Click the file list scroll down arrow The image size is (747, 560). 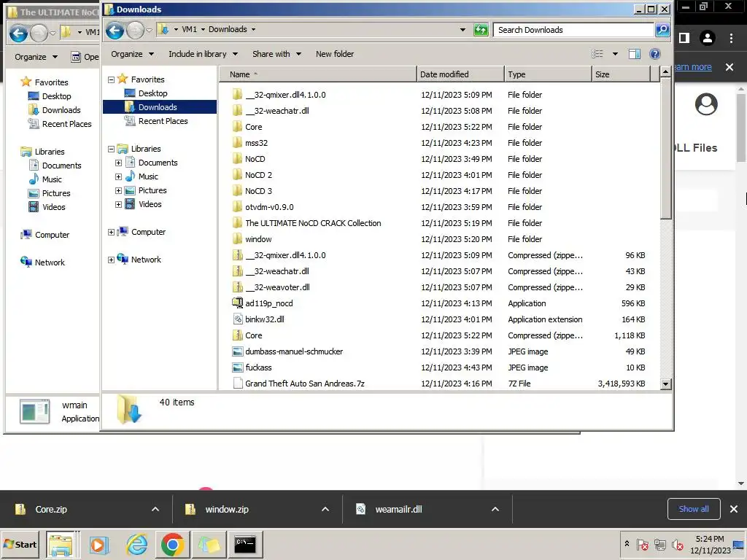pyautogui.click(x=666, y=384)
